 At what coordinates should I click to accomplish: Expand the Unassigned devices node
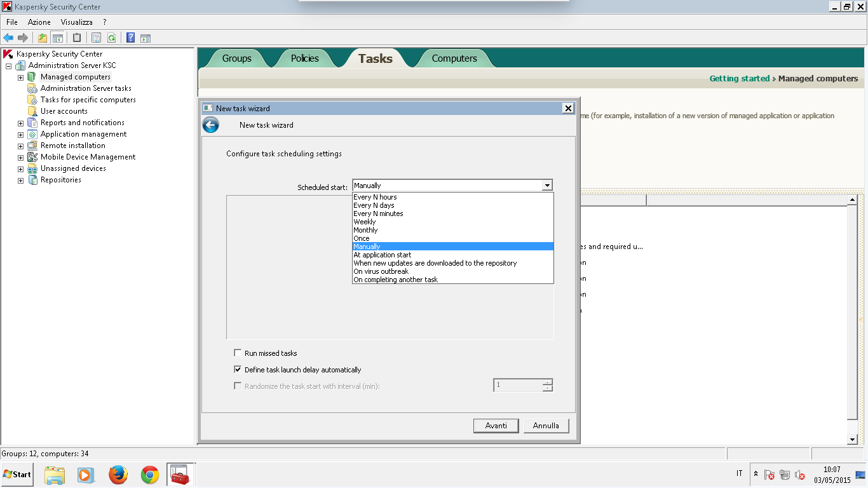click(20, 168)
